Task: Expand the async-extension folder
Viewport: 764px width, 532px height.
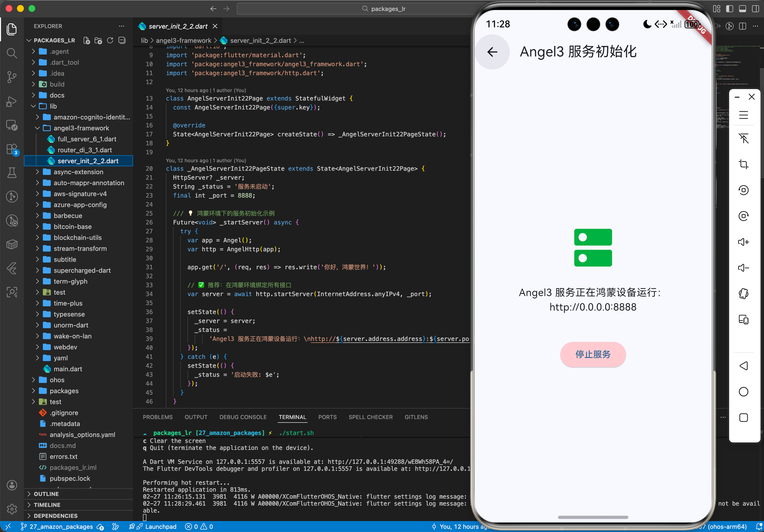Action: coord(78,172)
